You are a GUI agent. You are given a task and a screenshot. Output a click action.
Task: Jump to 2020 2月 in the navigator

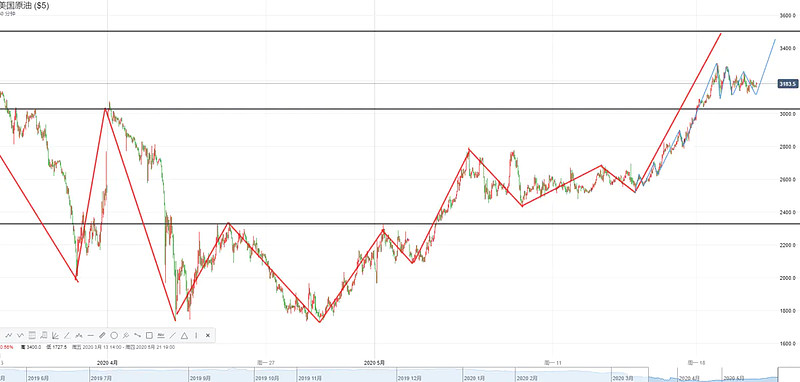[x=528, y=378]
